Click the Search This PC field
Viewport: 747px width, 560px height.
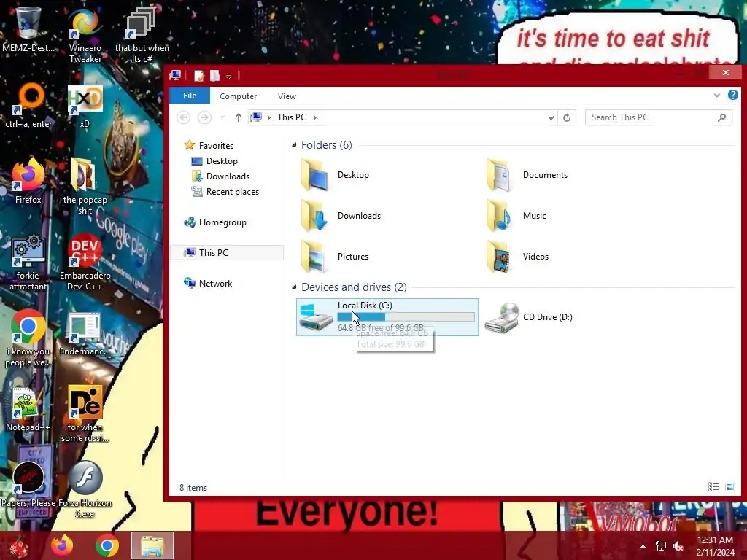pyautogui.click(x=659, y=117)
